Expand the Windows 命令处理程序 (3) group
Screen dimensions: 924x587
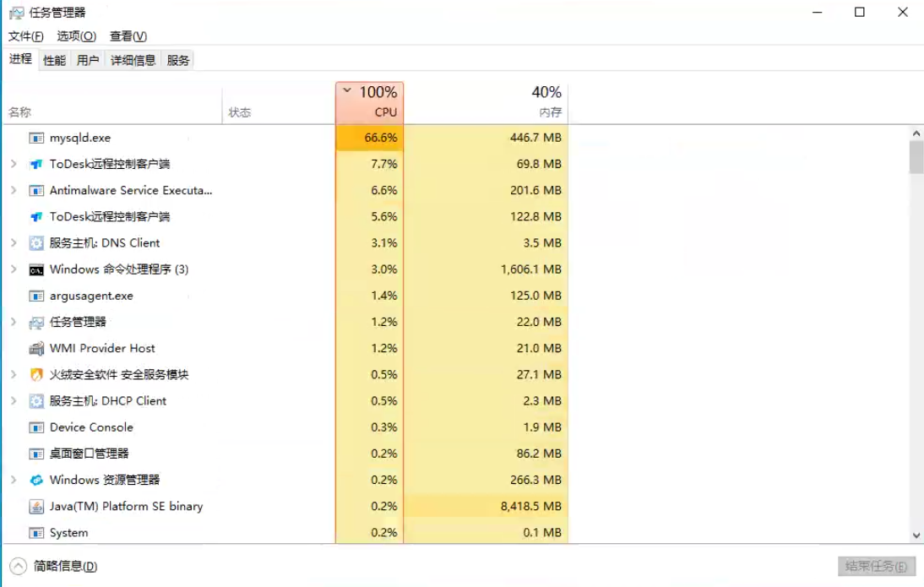[x=14, y=269]
